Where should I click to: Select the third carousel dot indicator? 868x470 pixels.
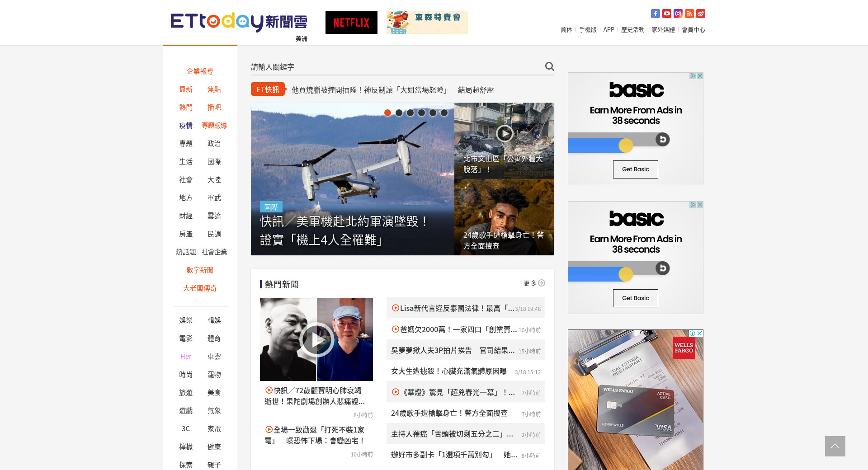tap(410, 113)
